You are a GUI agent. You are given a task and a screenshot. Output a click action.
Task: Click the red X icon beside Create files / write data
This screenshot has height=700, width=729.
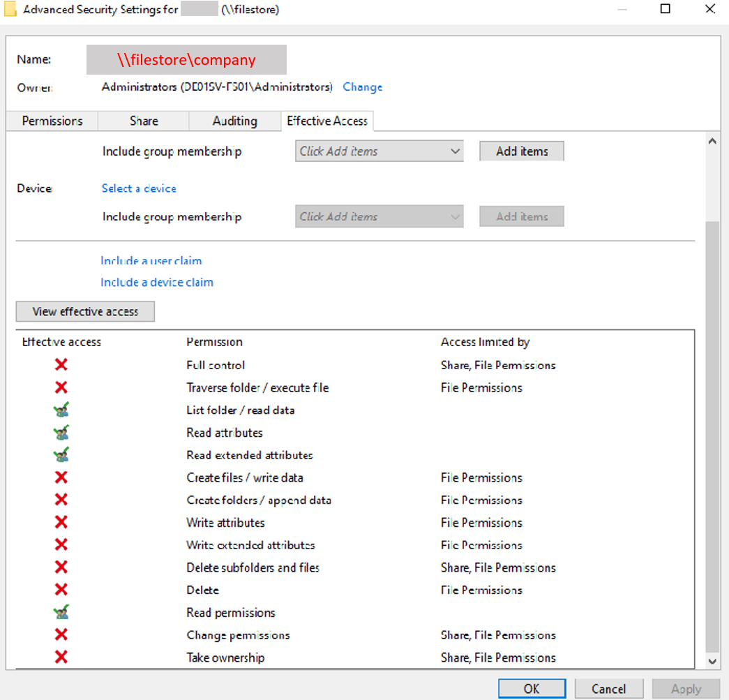(x=61, y=477)
